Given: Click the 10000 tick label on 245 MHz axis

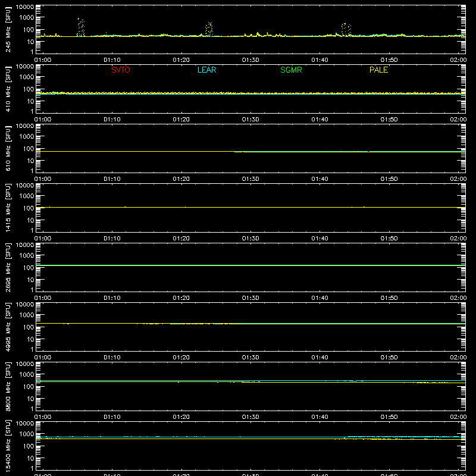Looking at the screenshot, I should coord(25,7).
